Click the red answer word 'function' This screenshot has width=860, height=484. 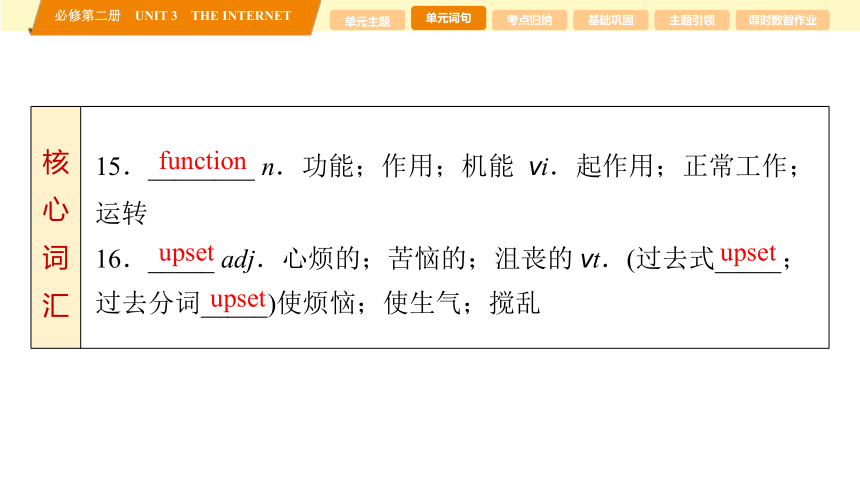pyautogui.click(x=202, y=161)
